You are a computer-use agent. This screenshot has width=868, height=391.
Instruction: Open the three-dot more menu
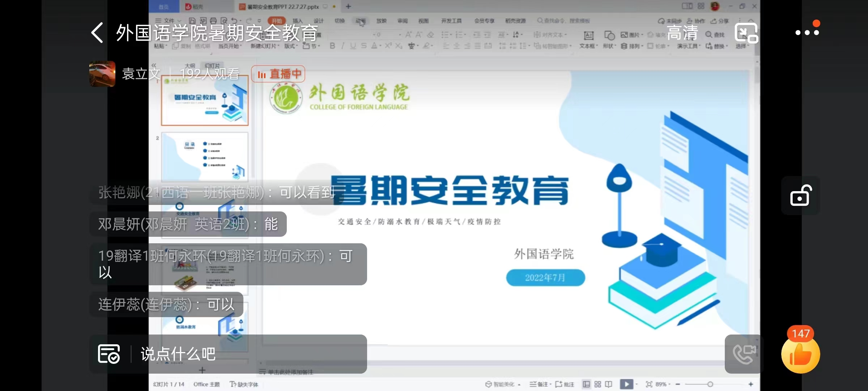click(807, 32)
